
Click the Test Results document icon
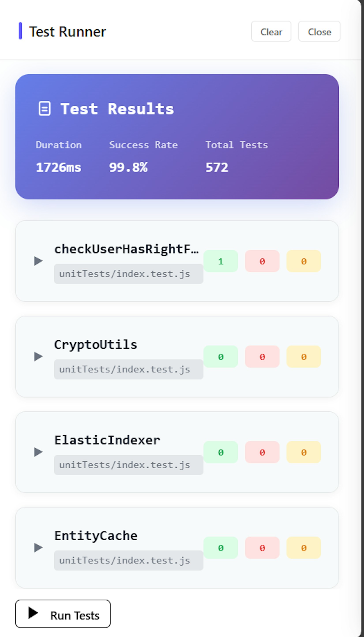pyautogui.click(x=45, y=109)
